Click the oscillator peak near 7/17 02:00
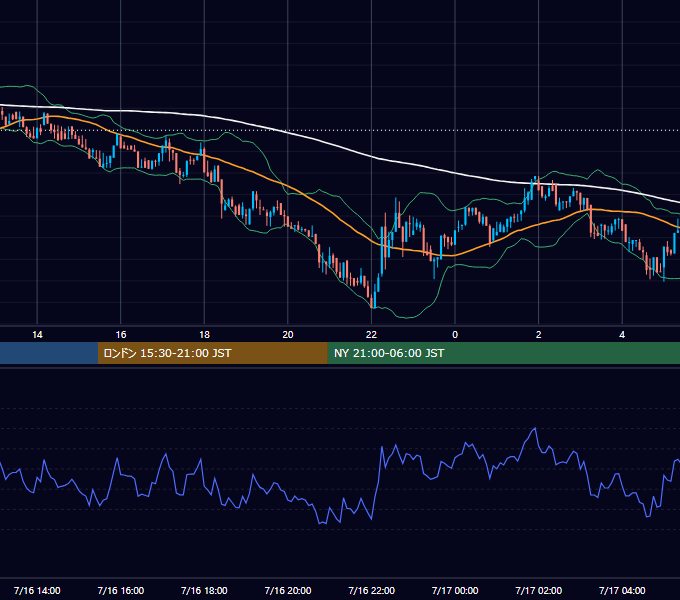The width and height of the screenshot is (680, 600). (x=535, y=428)
